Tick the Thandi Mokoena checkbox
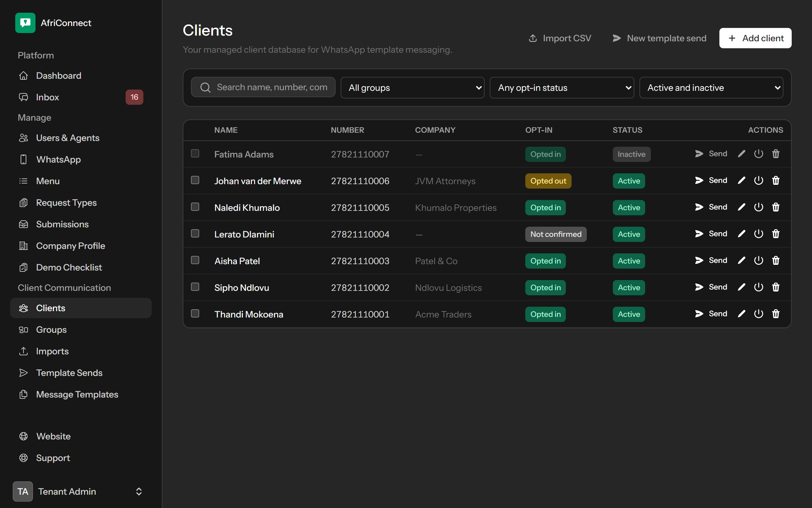This screenshot has width=812, height=508. coord(195,313)
